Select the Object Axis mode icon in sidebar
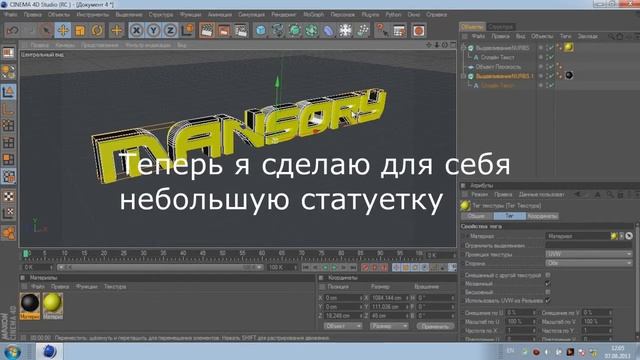Screen dimensions: 640x360 point(8,109)
